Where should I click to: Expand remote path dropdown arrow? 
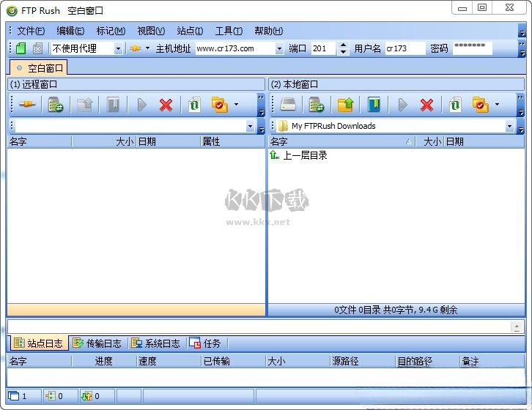coord(250,127)
